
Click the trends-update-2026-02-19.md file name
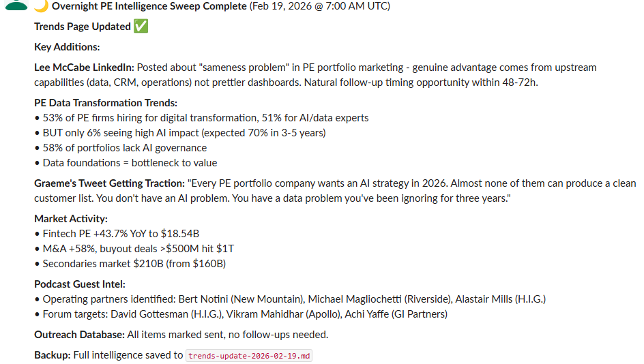point(249,356)
